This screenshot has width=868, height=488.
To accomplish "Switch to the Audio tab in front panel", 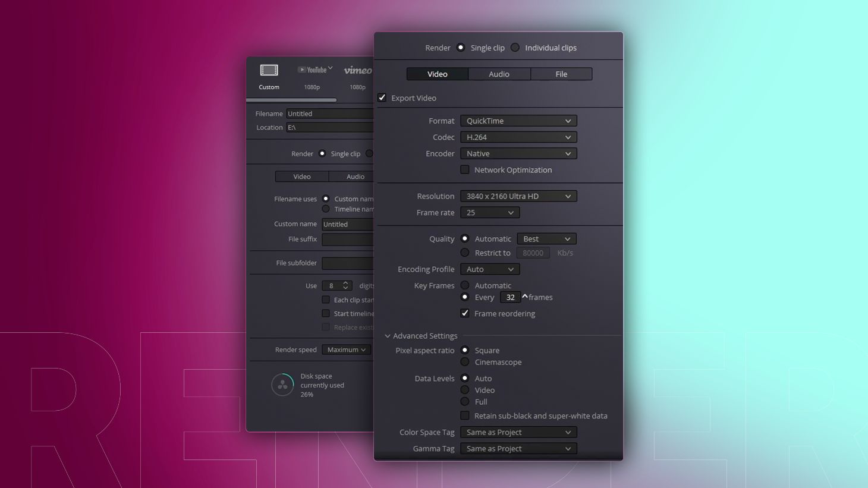I will (499, 74).
